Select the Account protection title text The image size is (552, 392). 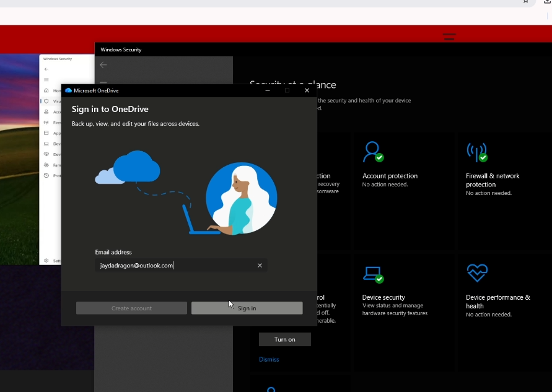(390, 176)
